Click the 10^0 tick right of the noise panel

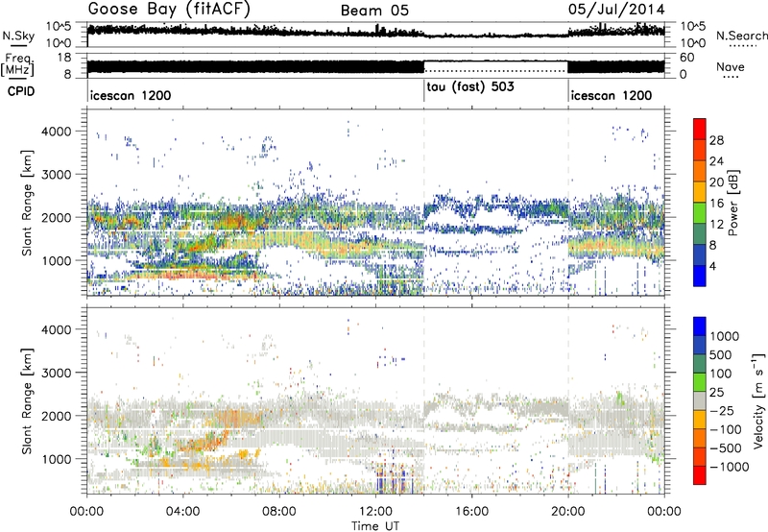[x=692, y=43]
